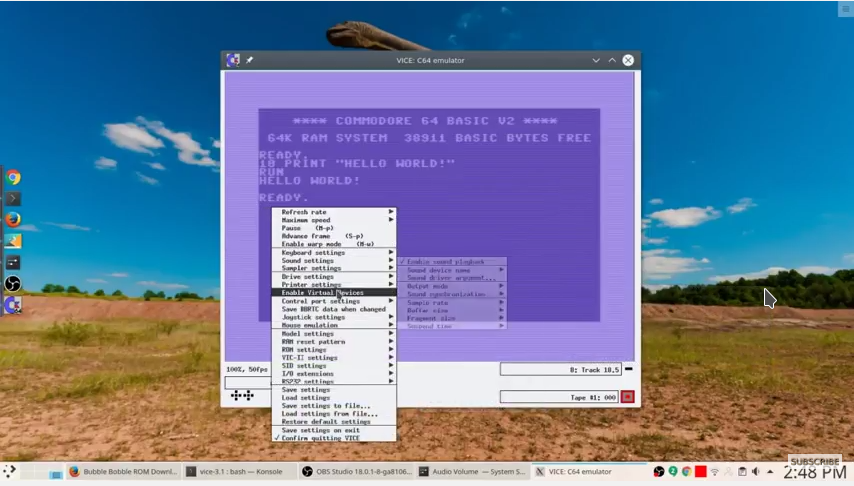Expand the Joystick settings submenu
The height and width of the screenshot is (486, 854).
coord(334,317)
